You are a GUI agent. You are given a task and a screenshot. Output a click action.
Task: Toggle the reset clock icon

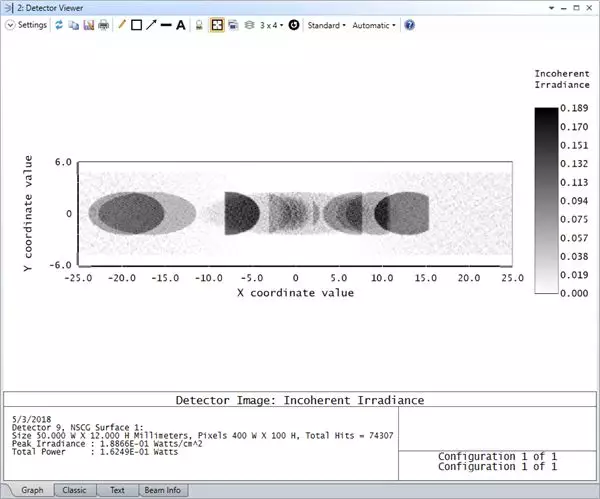[294, 25]
